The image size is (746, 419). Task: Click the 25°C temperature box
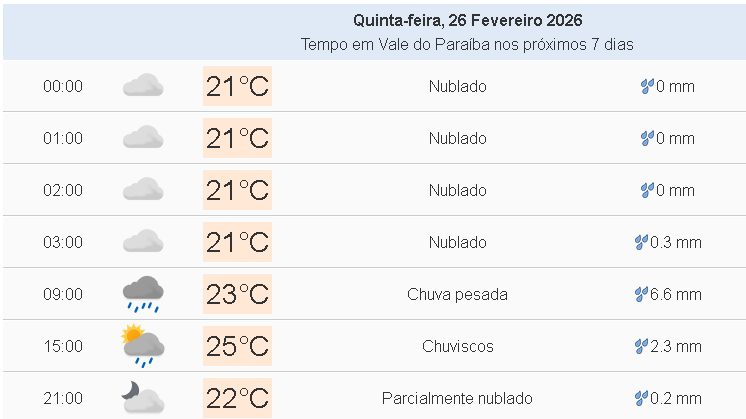[x=237, y=346]
